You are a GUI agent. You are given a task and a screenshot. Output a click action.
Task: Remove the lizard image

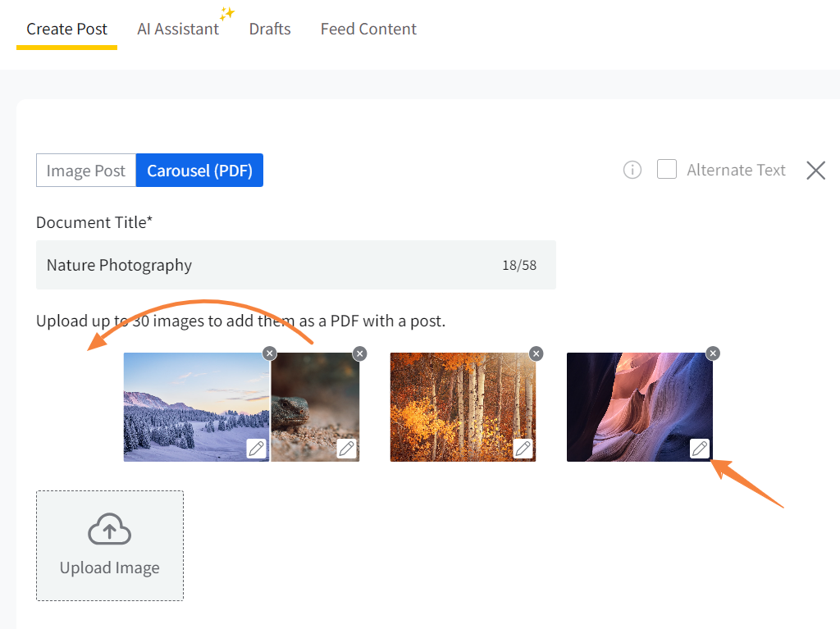[x=359, y=353]
